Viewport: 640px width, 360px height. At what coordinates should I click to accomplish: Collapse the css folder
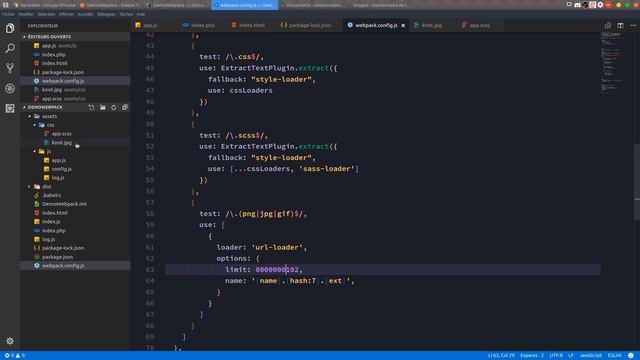tap(76, 125)
